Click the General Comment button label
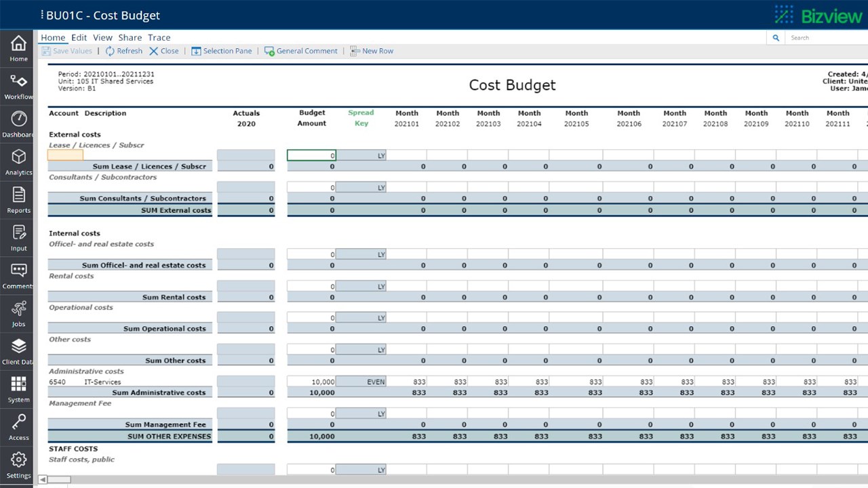868x488 pixels. click(x=307, y=51)
